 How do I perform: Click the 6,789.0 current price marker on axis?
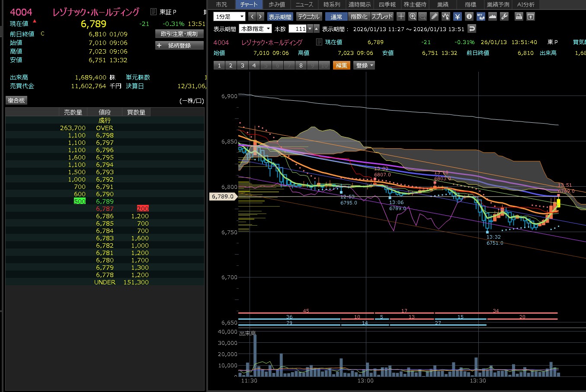[x=223, y=196]
